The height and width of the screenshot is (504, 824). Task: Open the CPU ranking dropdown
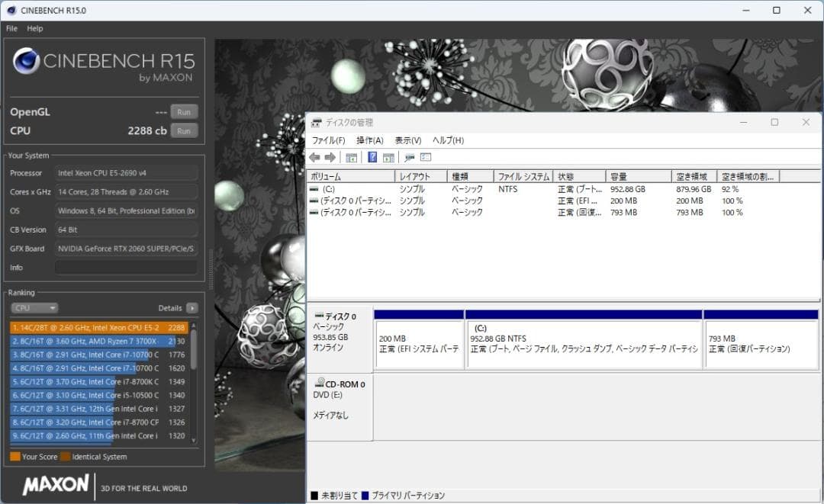coord(34,307)
